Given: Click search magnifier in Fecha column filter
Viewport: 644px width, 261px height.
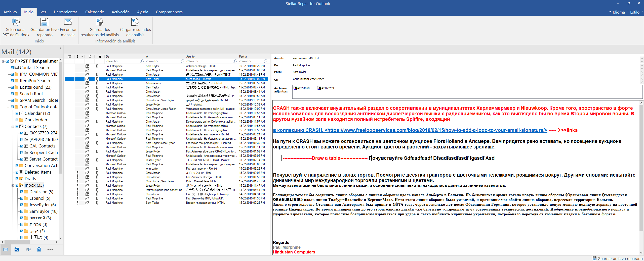Looking at the screenshot, I should [x=265, y=61].
